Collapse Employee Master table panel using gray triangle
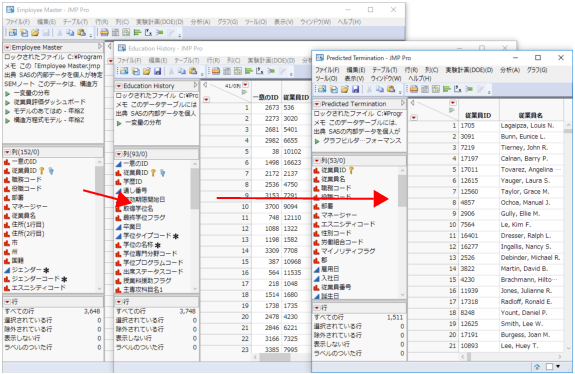575x374 pixels. click(x=100, y=47)
